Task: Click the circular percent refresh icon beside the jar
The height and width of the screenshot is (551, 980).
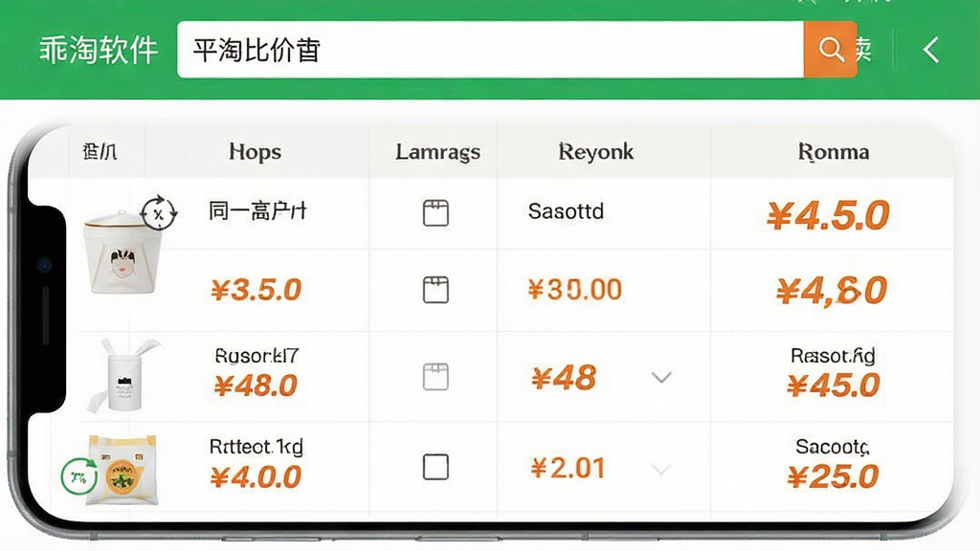Action: [x=158, y=213]
